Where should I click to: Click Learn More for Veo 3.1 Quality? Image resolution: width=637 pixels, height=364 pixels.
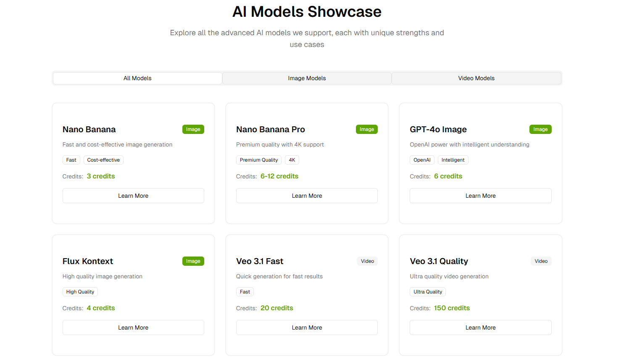[x=480, y=327]
